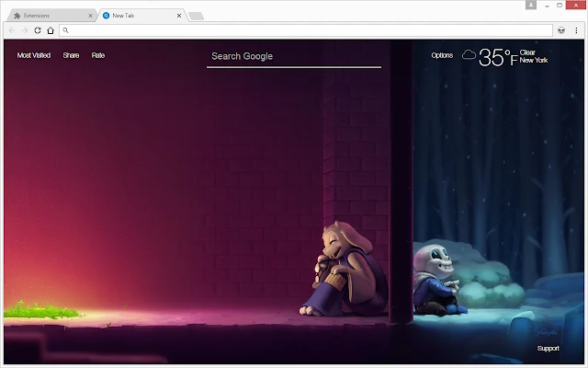This screenshot has width=588, height=368.
Task: Click the browser address bar
Action: tap(306, 30)
